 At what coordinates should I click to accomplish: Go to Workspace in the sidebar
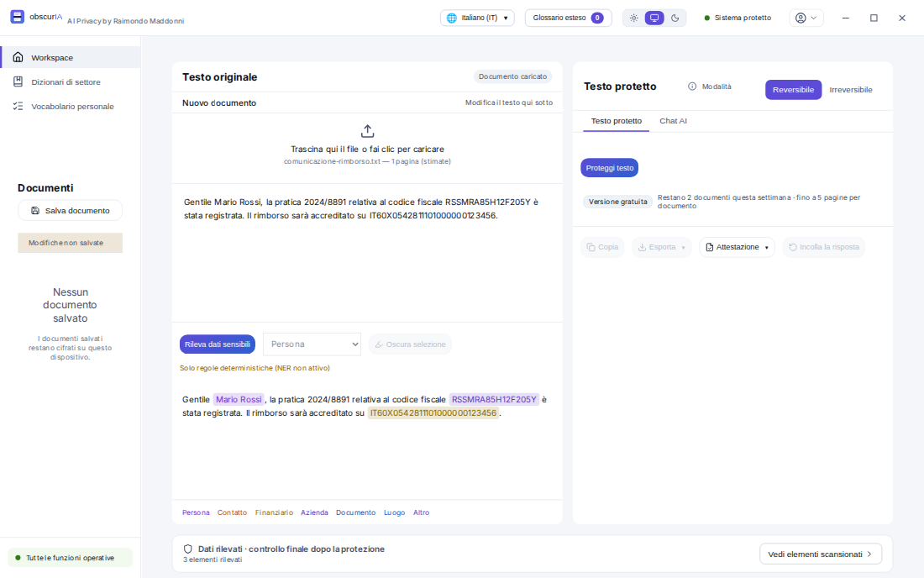pyautogui.click(x=70, y=57)
